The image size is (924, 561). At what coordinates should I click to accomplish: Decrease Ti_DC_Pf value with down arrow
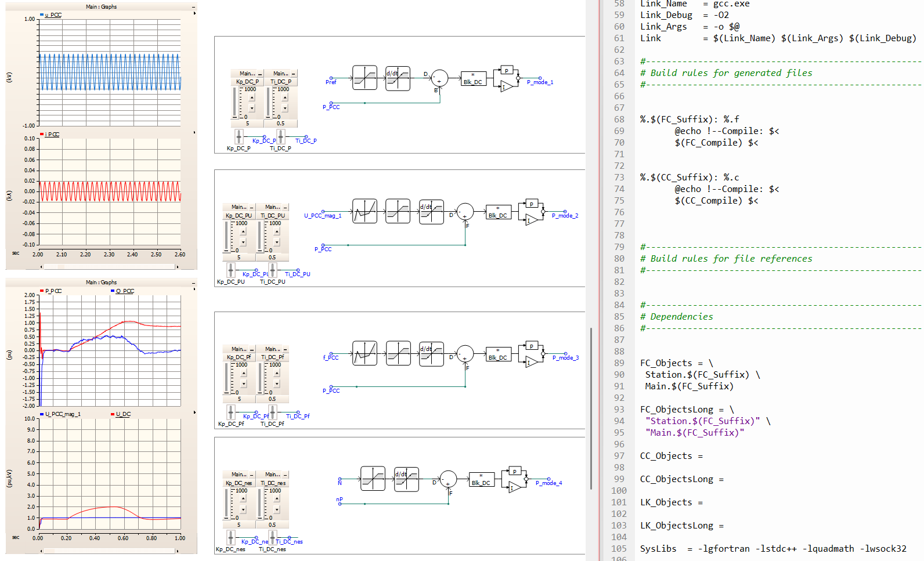[277, 384]
